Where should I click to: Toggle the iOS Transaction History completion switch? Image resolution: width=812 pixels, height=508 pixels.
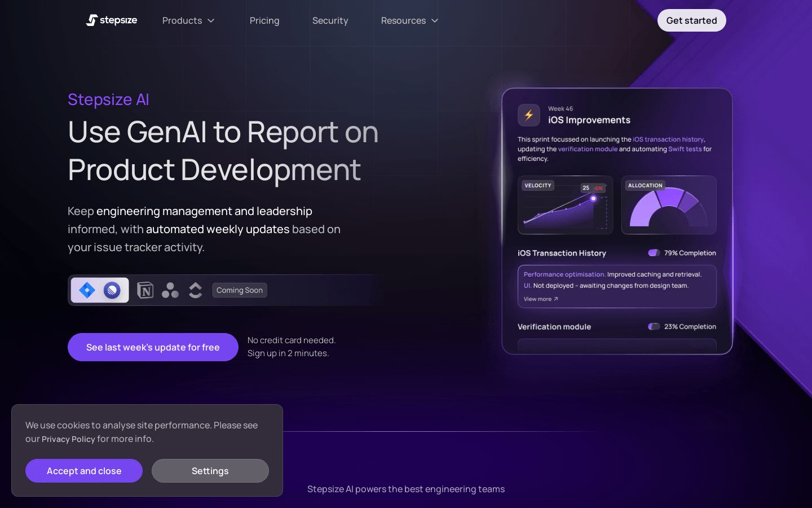click(x=654, y=253)
